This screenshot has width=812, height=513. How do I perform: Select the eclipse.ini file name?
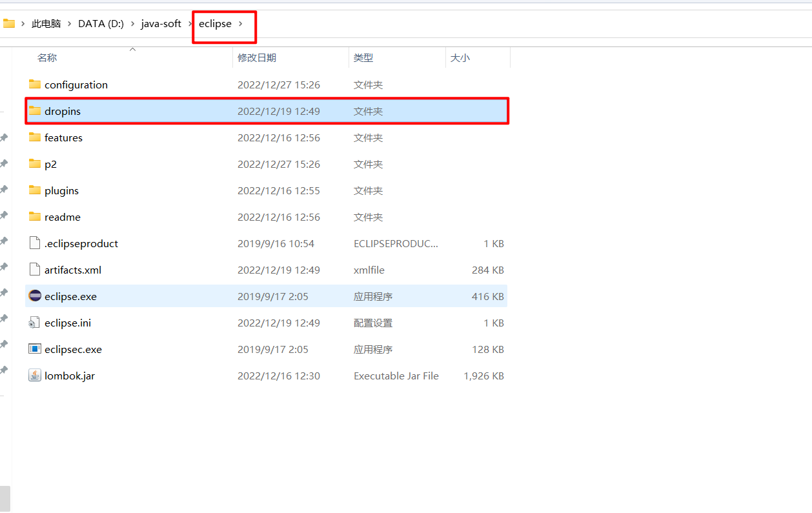tap(68, 323)
